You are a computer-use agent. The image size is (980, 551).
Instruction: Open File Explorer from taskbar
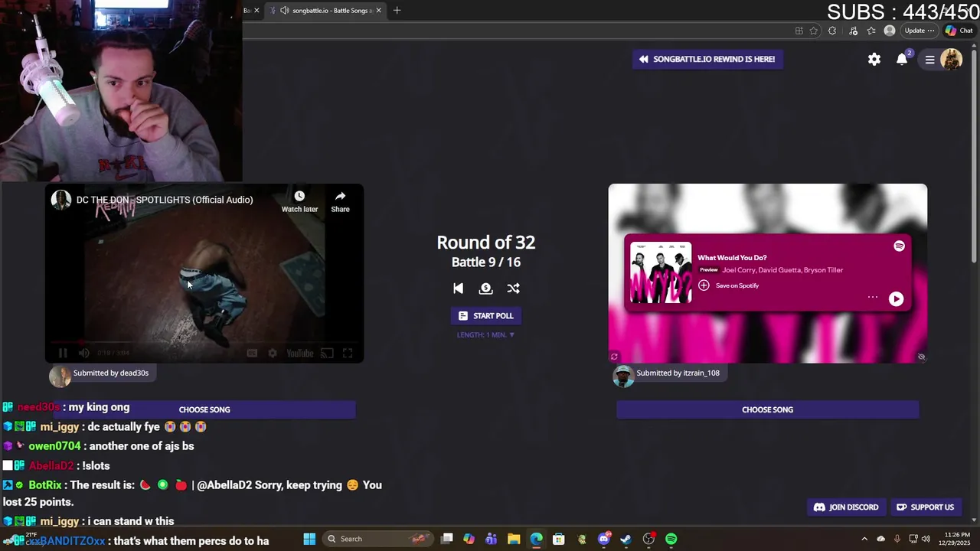pos(514,539)
